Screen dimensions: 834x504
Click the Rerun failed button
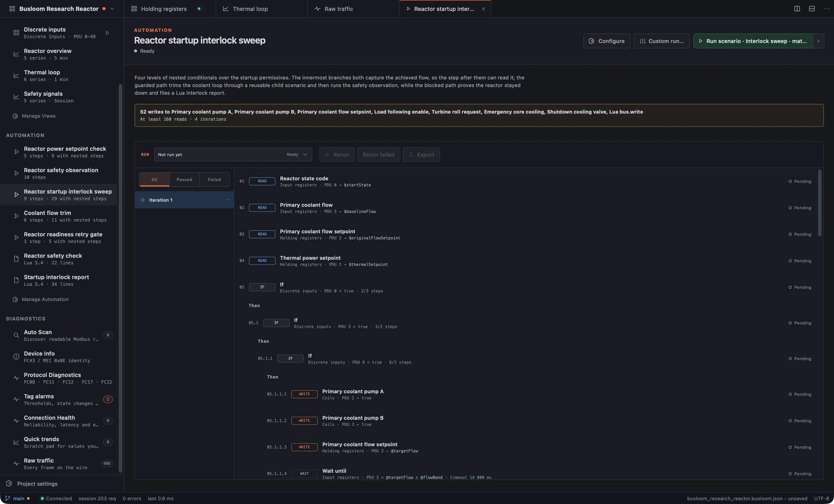[x=378, y=155]
